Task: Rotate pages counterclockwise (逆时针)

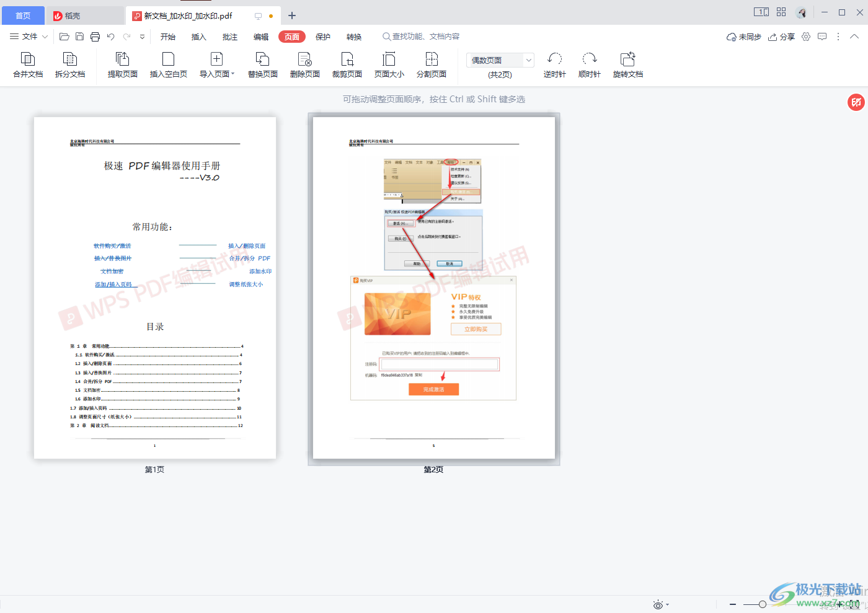Action: 555,64
